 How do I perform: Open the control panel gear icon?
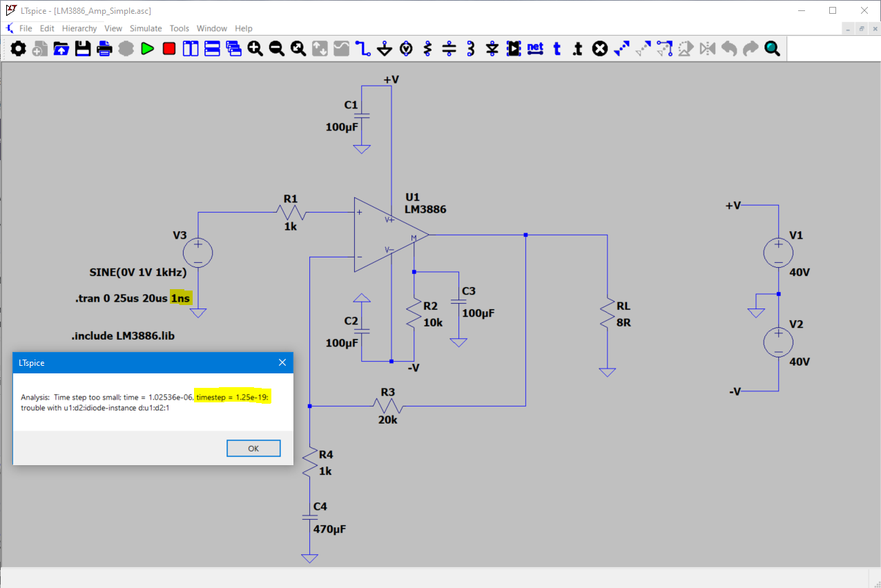(18, 48)
